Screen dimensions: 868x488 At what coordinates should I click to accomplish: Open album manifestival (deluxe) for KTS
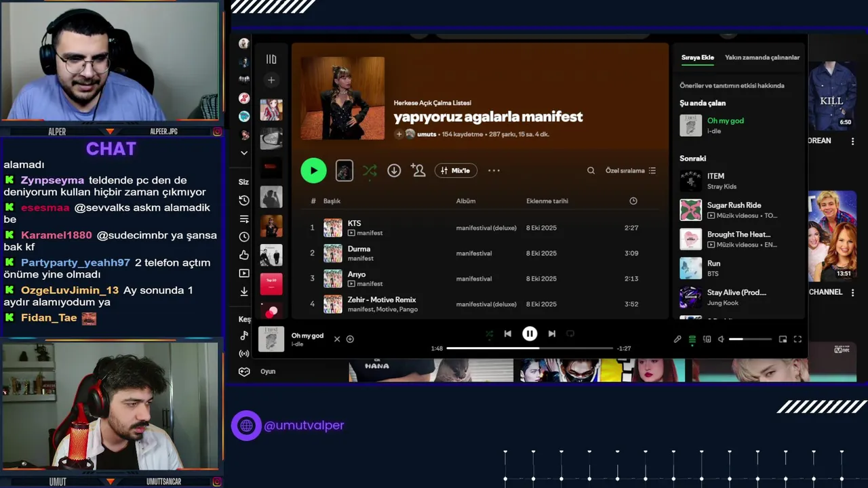click(x=486, y=228)
